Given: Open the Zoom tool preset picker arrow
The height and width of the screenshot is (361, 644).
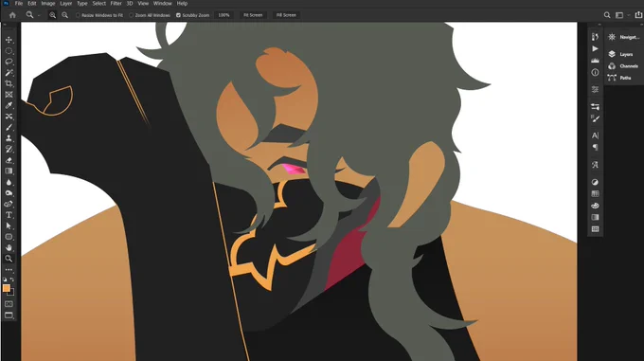Looking at the screenshot, I should [x=39, y=15].
